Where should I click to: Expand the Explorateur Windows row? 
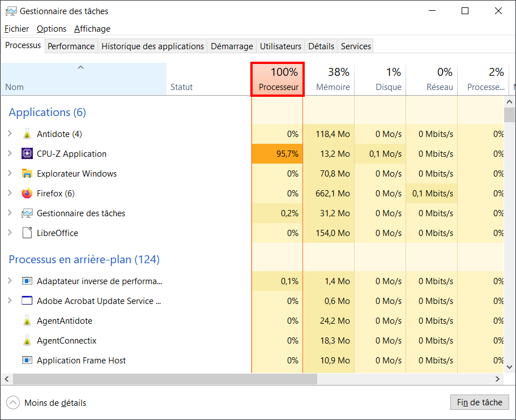(10, 173)
